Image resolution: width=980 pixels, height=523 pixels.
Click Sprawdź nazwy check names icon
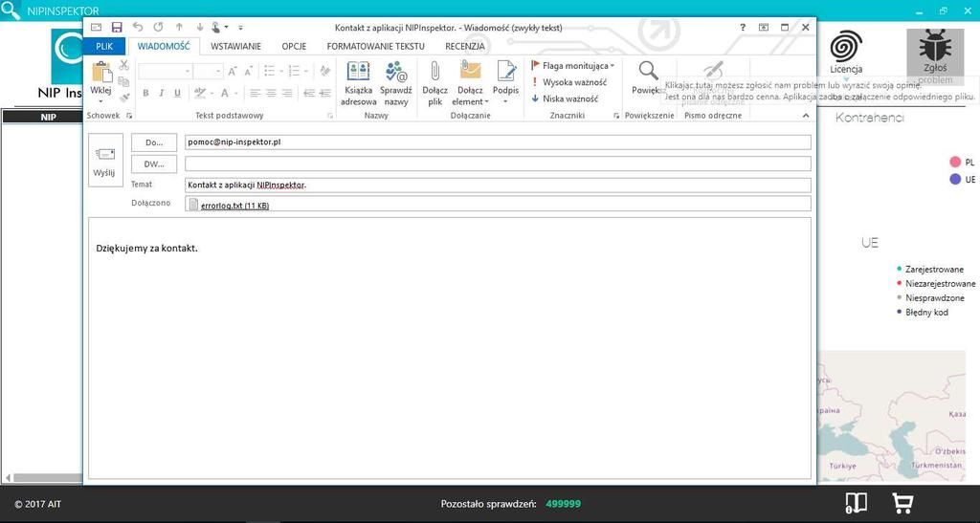395,83
